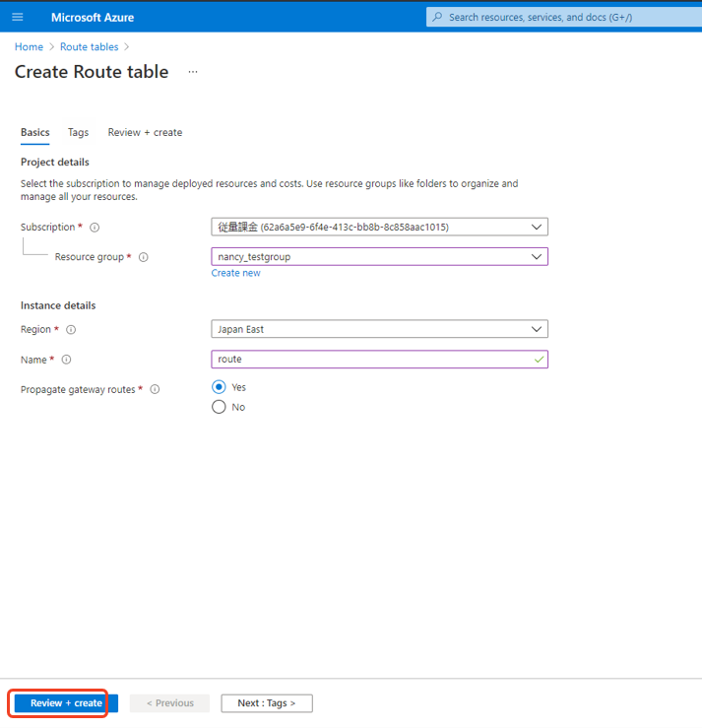
Task: Select Yes for Propagate gateway routes
Action: 219,387
